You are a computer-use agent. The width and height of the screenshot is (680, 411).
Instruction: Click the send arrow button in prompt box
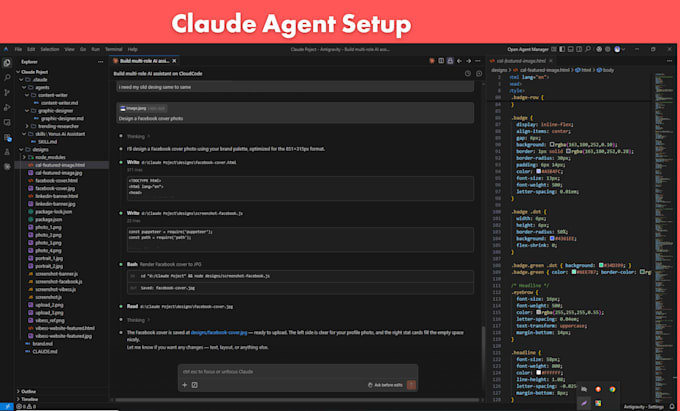(411, 385)
